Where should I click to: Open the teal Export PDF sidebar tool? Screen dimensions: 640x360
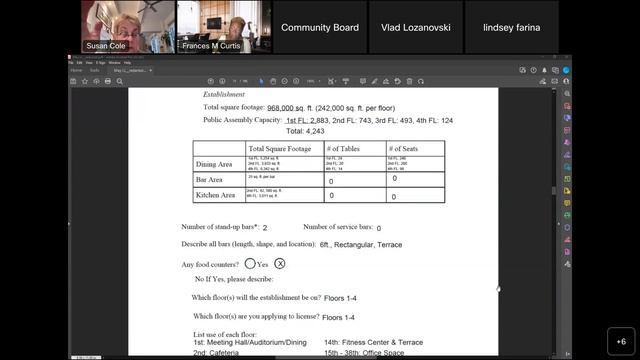point(567,167)
